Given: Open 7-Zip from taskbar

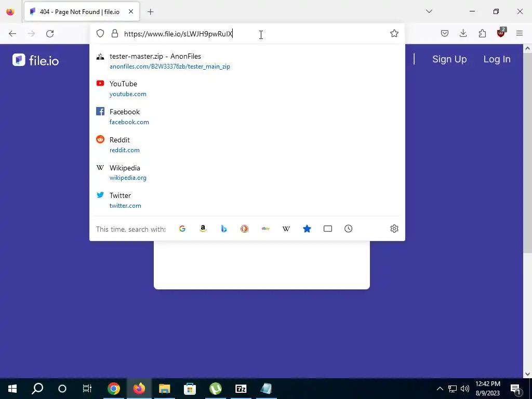Looking at the screenshot, I should tap(241, 389).
